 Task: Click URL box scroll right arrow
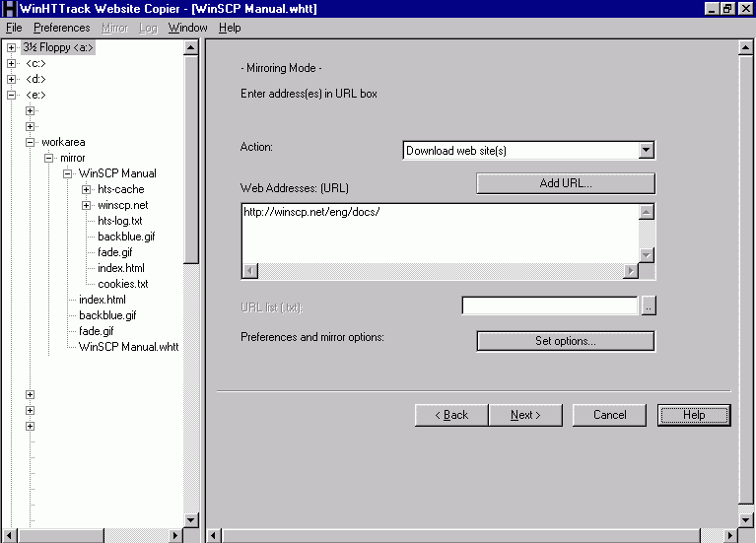tap(630, 271)
